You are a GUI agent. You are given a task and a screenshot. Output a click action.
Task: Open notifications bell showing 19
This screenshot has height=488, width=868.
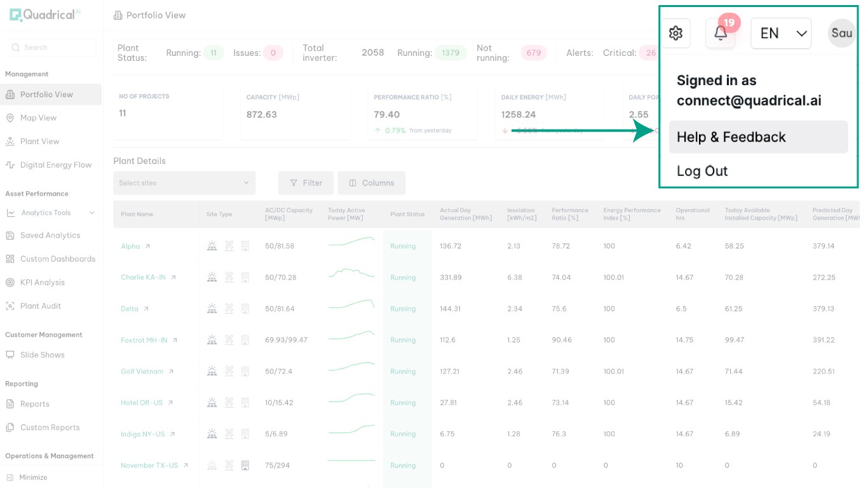(x=721, y=33)
